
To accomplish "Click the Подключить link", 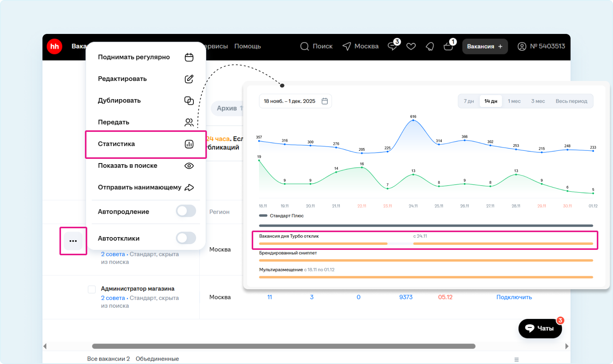I will pos(514,297).
